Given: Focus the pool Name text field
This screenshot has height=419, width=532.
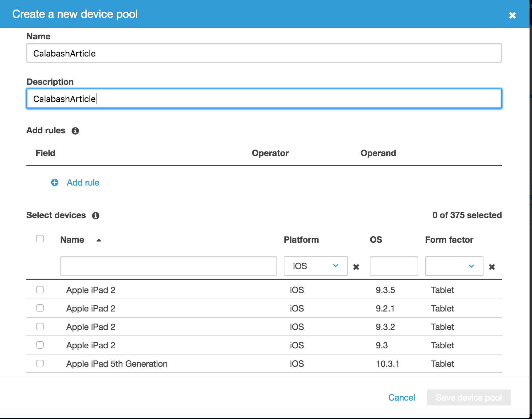Looking at the screenshot, I should tap(264, 53).
